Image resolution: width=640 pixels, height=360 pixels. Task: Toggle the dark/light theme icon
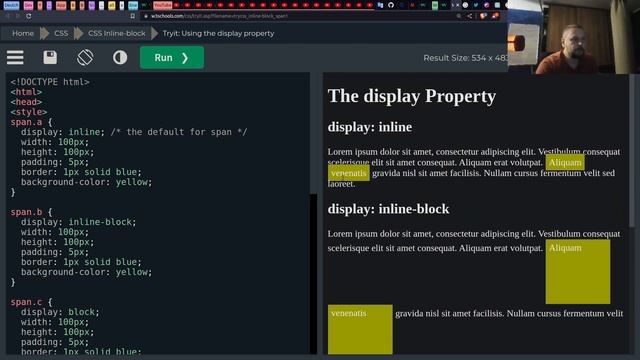pos(120,58)
